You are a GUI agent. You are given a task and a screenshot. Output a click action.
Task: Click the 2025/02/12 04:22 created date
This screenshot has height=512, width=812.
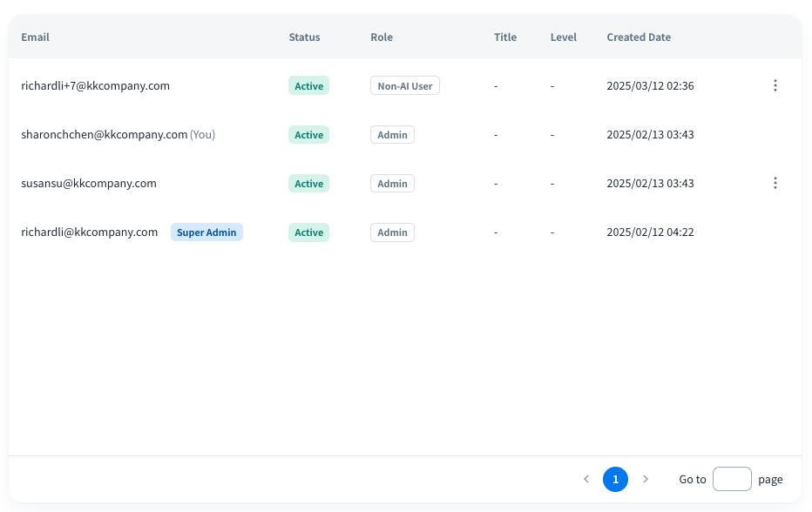coord(650,232)
